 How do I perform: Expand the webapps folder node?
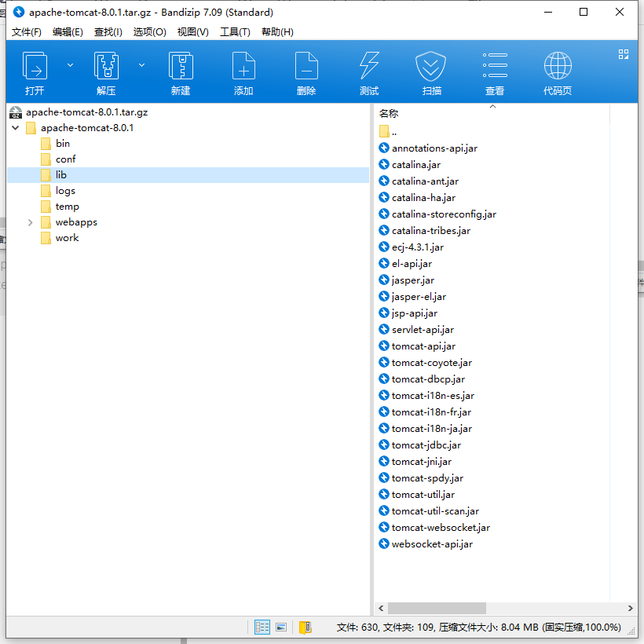31,222
